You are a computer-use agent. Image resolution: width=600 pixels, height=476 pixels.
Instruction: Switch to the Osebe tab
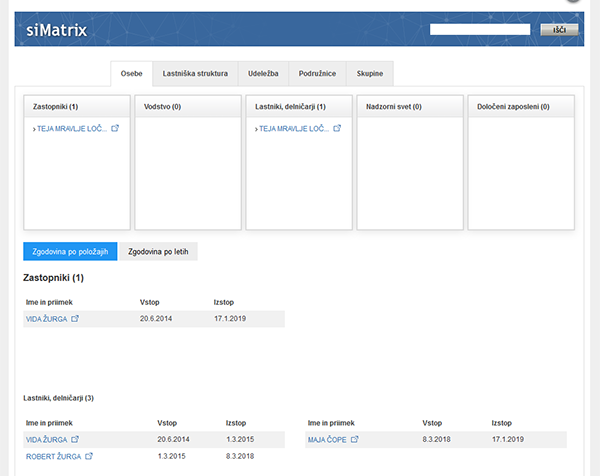click(x=131, y=73)
